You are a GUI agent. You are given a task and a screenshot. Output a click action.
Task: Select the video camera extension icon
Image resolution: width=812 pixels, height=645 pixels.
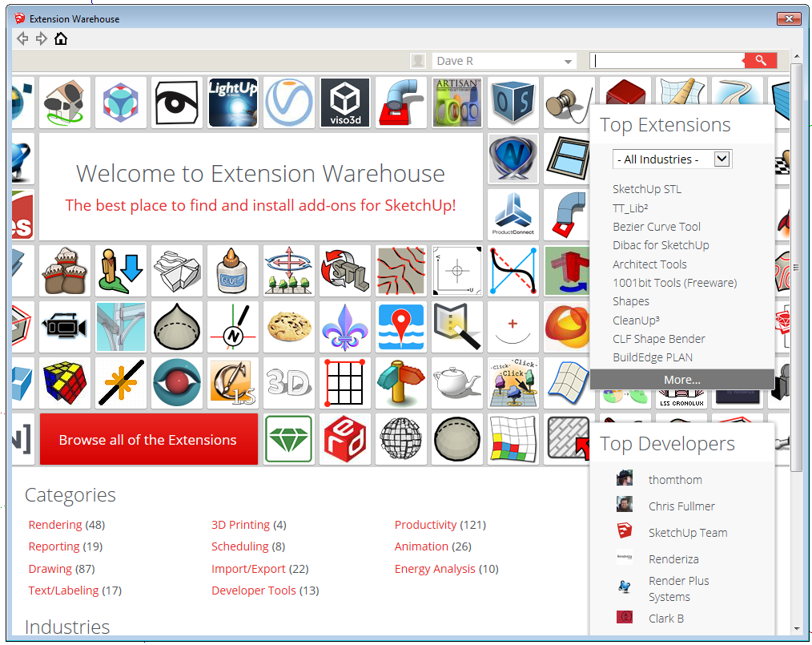coord(65,327)
